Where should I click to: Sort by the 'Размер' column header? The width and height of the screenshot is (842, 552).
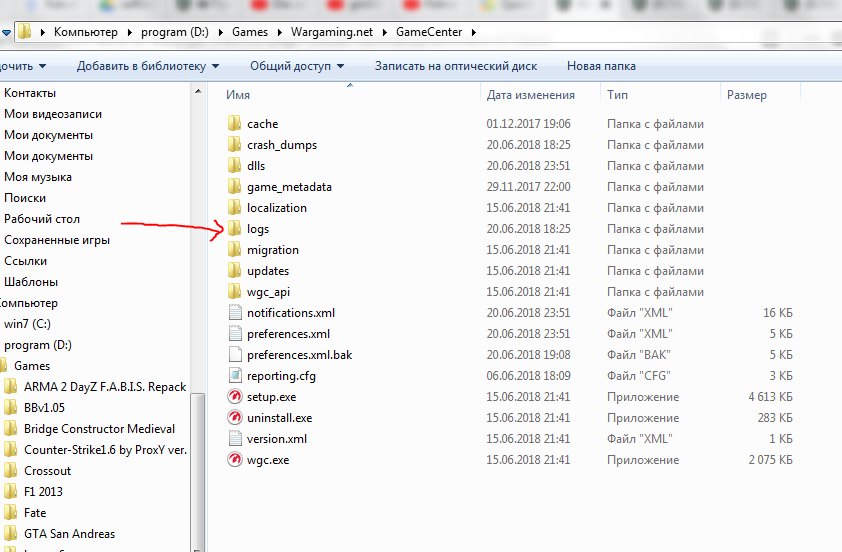pos(747,95)
